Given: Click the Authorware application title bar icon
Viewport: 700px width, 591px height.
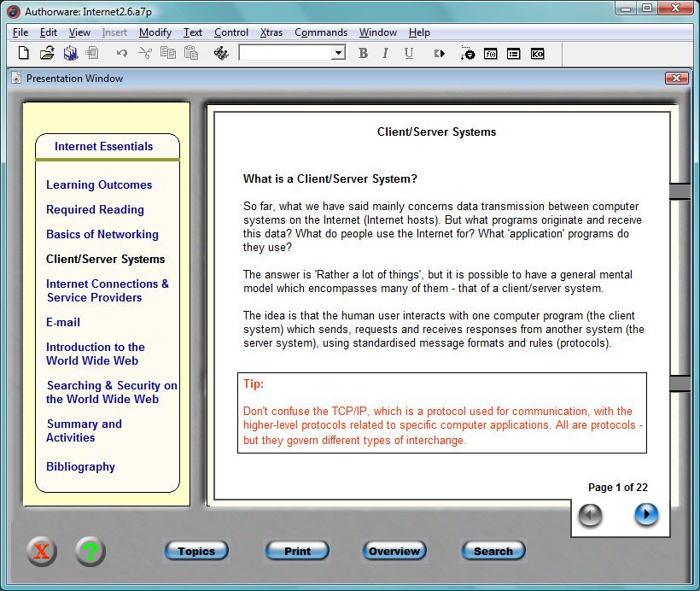Looking at the screenshot, I should (14, 12).
